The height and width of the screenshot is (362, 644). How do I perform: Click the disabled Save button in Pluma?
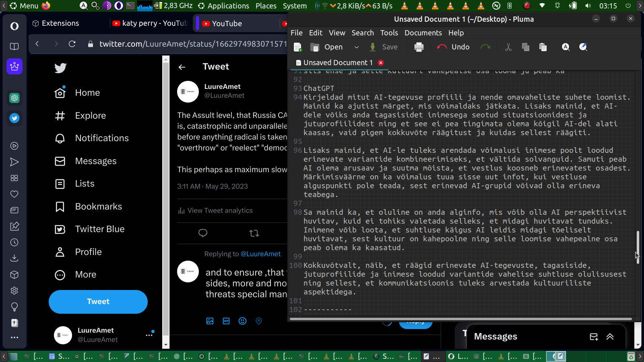(x=384, y=47)
